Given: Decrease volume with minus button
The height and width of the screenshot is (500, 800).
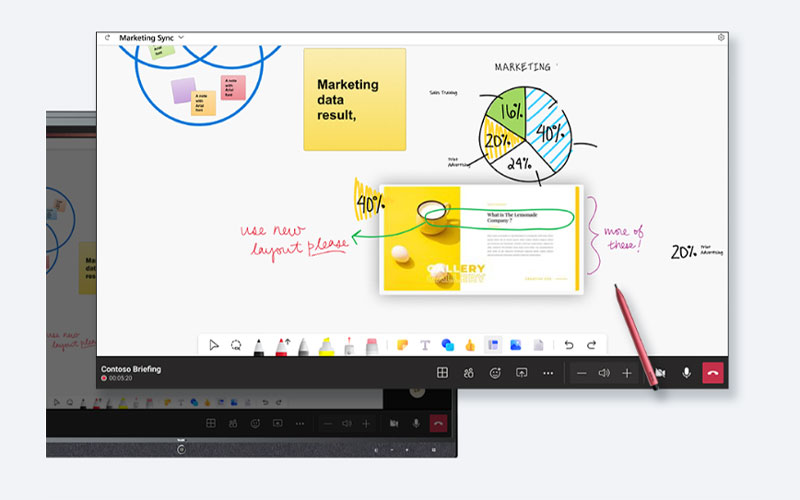Looking at the screenshot, I should point(582,373).
